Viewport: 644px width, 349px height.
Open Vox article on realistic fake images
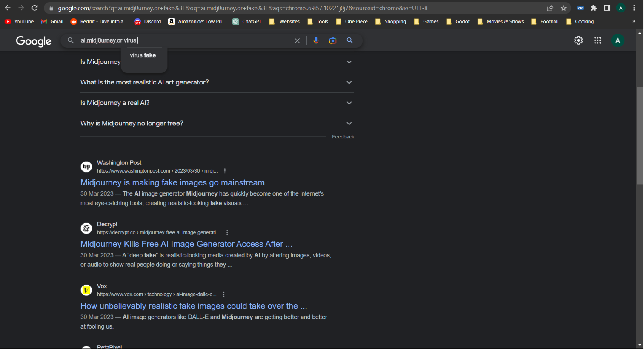pos(194,306)
